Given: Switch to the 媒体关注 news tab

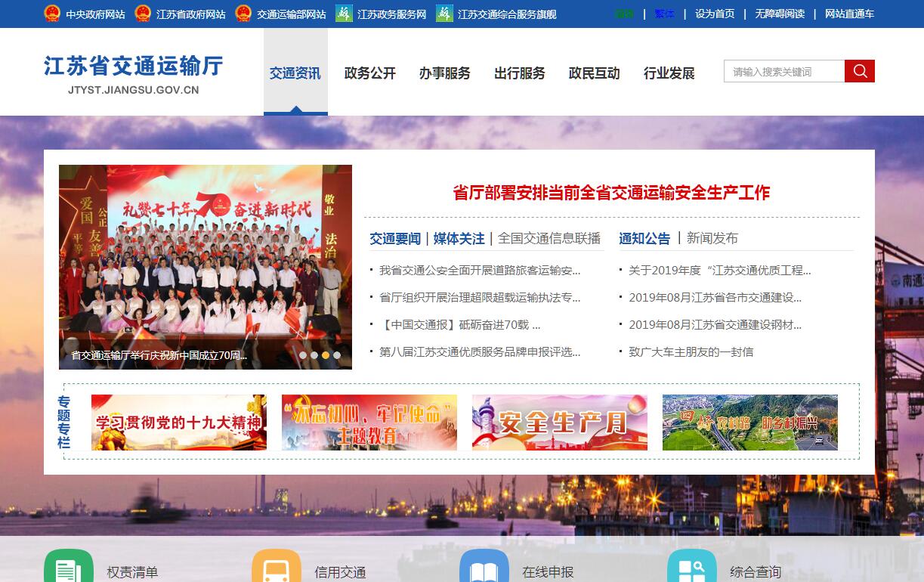Looking at the screenshot, I should click(x=459, y=239).
